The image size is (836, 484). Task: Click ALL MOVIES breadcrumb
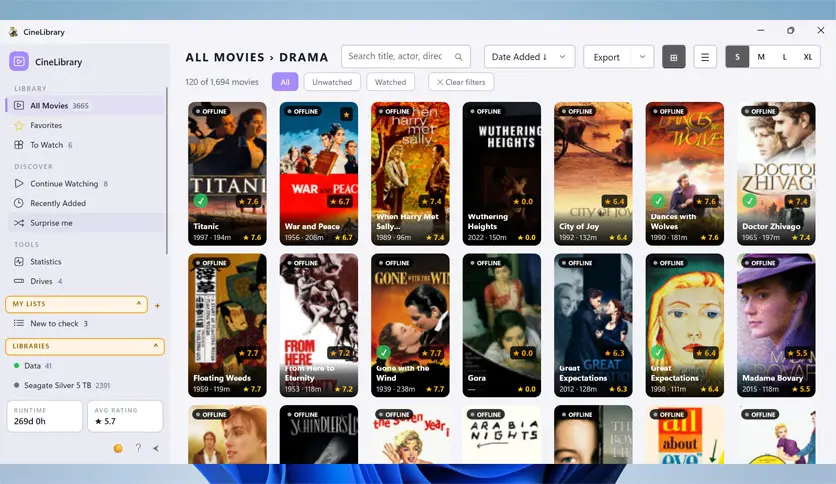click(225, 57)
